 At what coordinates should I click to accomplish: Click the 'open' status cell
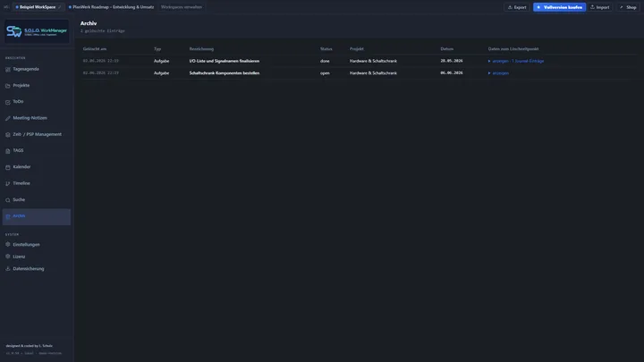click(x=325, y=73)
